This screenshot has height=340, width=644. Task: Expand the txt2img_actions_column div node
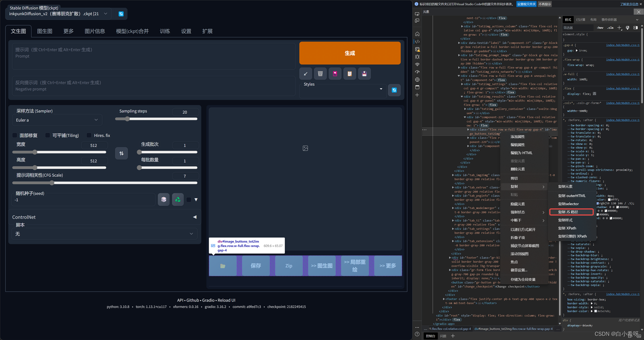462,26
